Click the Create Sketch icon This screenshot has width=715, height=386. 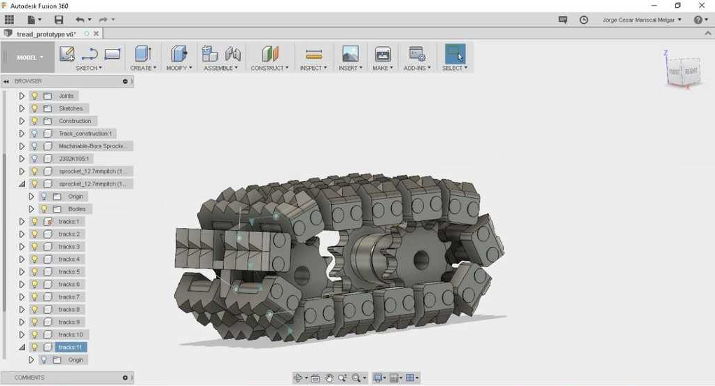(x=67, y=54)
